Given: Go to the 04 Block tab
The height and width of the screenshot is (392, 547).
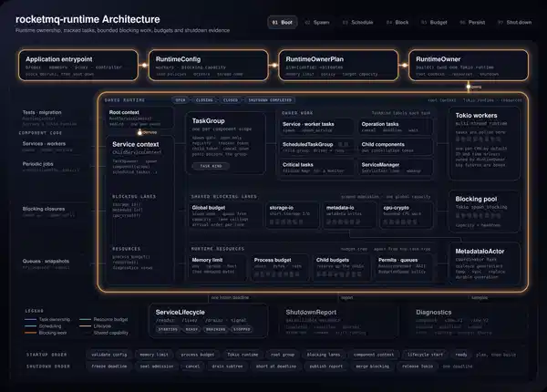Looking at the screenshot, I should click(x=397, y=22).
